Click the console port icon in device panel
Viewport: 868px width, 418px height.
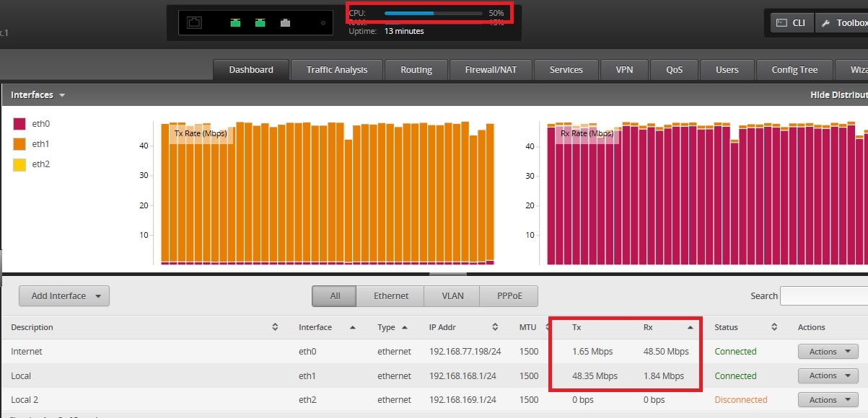pos(194,22)
